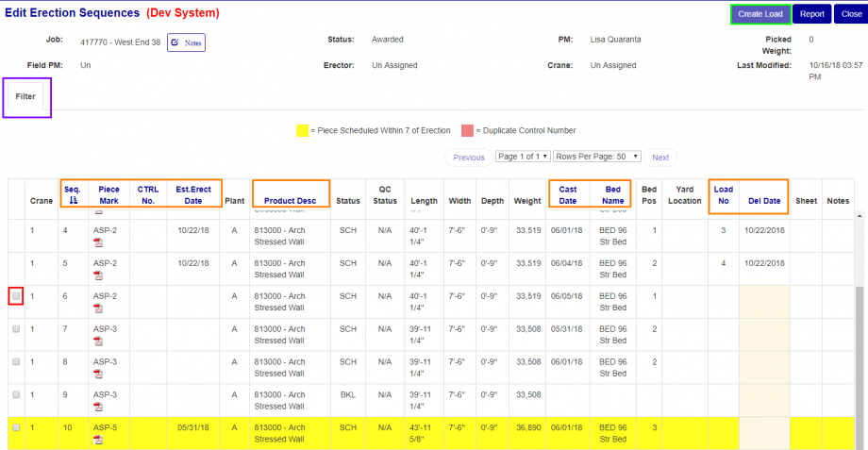Viewport: 868px width, 450px height.
Task: Open PDF icon for sequence 8 ASP-3
Action: pos(98,375)
